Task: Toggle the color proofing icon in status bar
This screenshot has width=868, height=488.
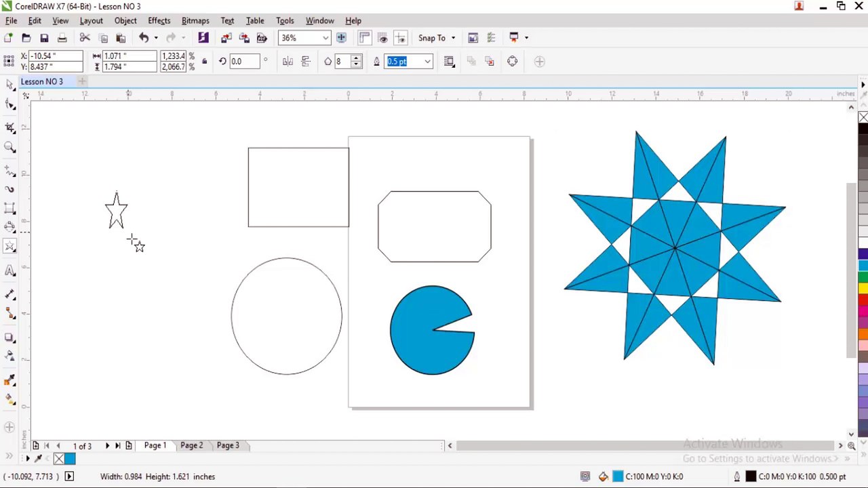Action: click(585, 476)
